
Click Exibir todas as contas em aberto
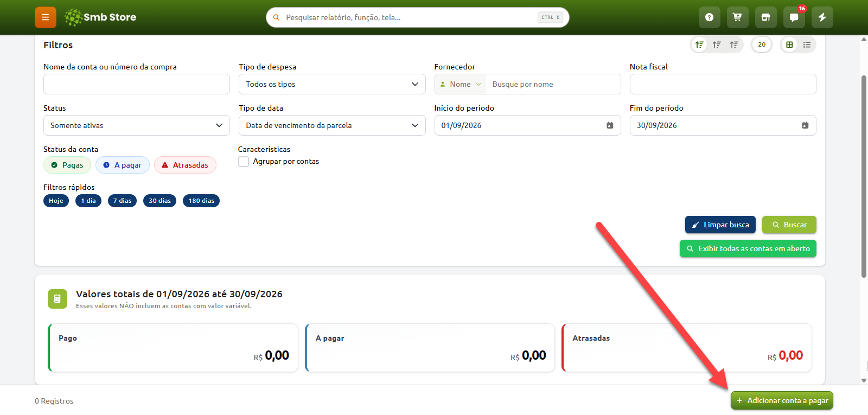[748, 248]
